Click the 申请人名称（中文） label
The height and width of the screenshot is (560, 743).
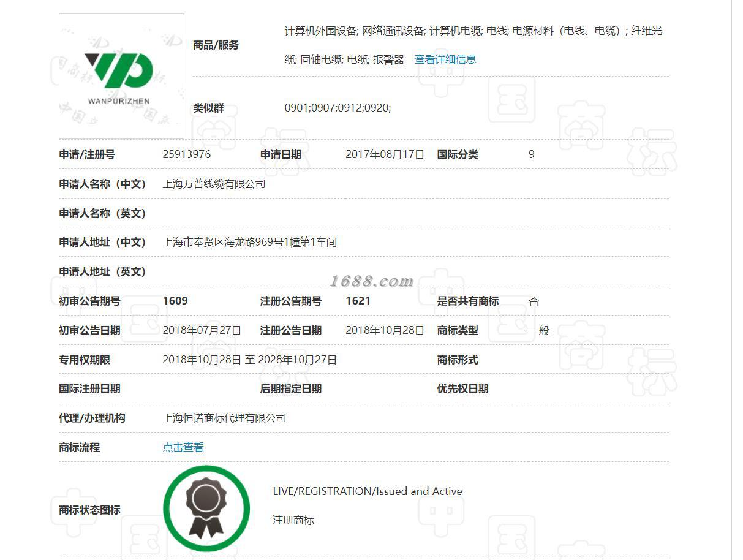click(x=104, y=184)
